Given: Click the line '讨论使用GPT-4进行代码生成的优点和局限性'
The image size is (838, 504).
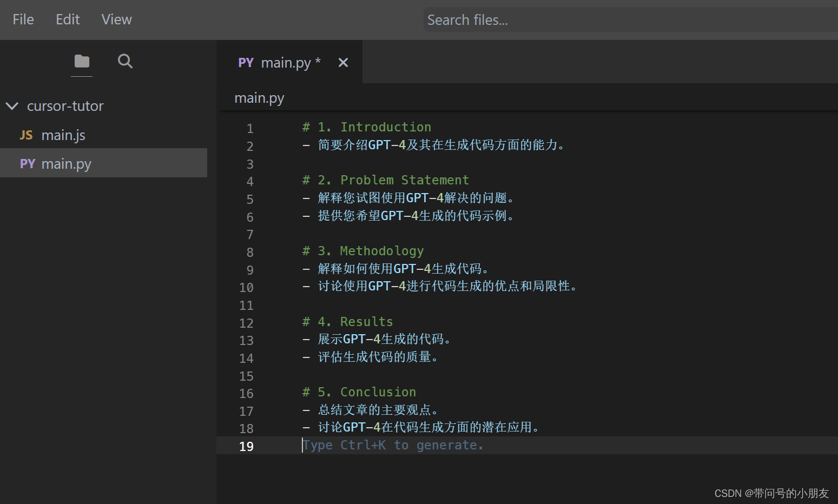Looking at the screenshot, I should [440, 286].
